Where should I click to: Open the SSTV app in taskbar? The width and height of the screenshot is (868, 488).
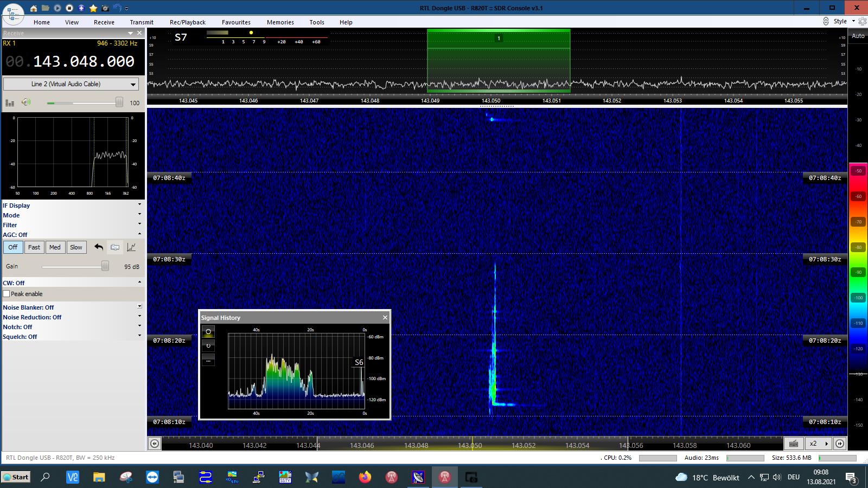tap(285, 477)
